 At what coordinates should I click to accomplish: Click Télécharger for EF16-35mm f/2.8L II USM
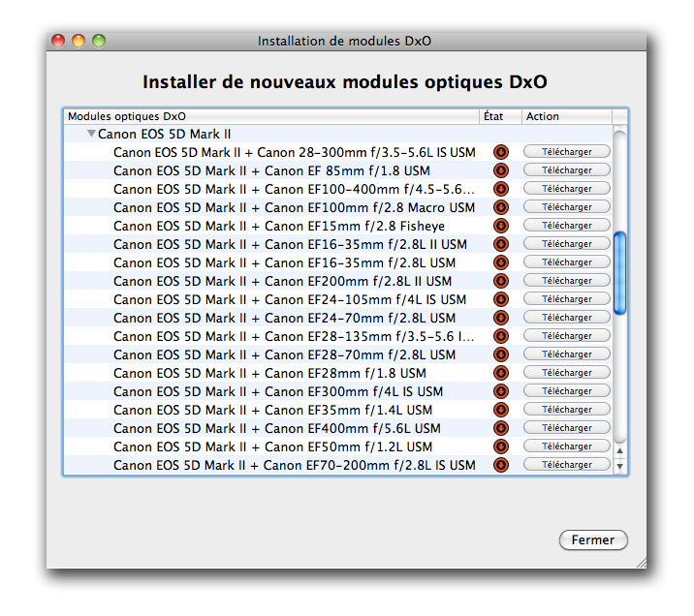coord(566,244)
